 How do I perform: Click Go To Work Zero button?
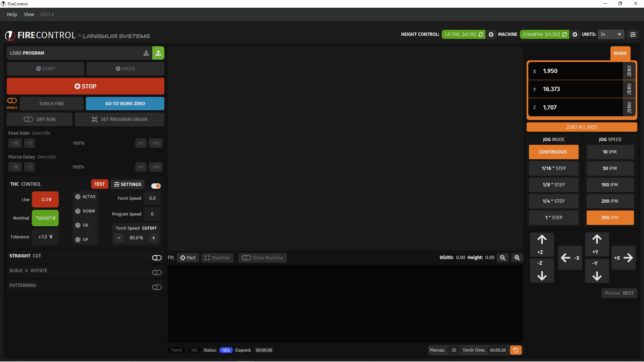(125, 104)
